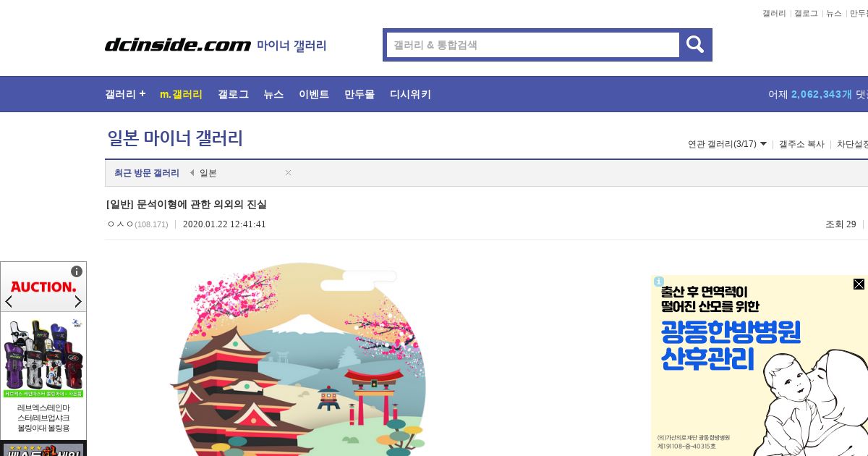Open the 갤로그 menu item
The width and height of the screenshot is (868, 456).
coord(233,94)
